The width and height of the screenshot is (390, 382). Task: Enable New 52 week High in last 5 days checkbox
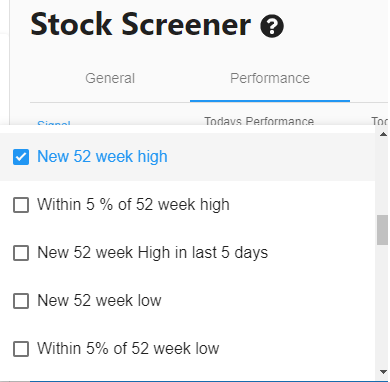click(21, 253)
